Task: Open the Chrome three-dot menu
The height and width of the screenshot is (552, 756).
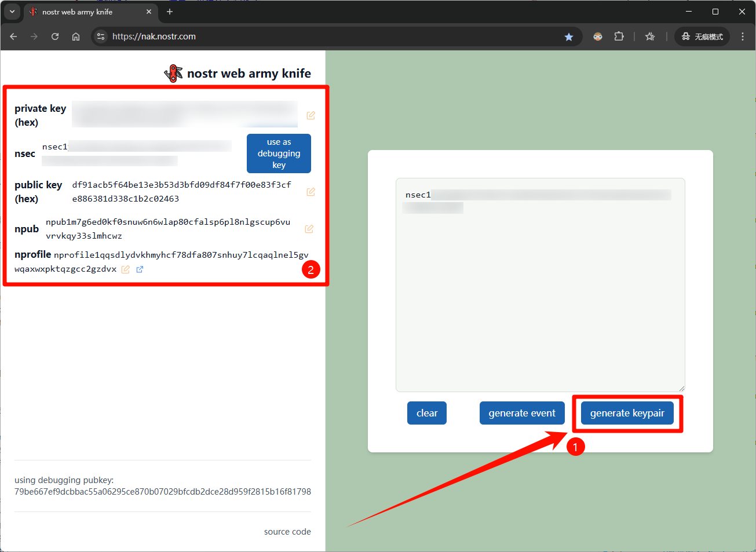Action: [x=743, y=36]
